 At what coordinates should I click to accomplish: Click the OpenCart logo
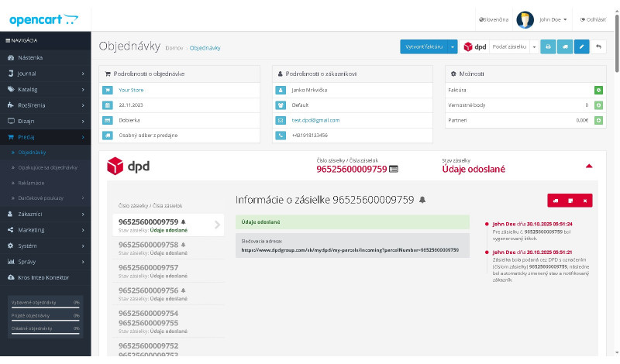(43, 19)
